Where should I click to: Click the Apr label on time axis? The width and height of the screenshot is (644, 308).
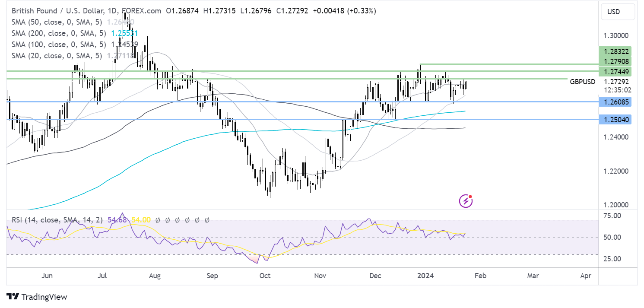(x=586, y=276)
